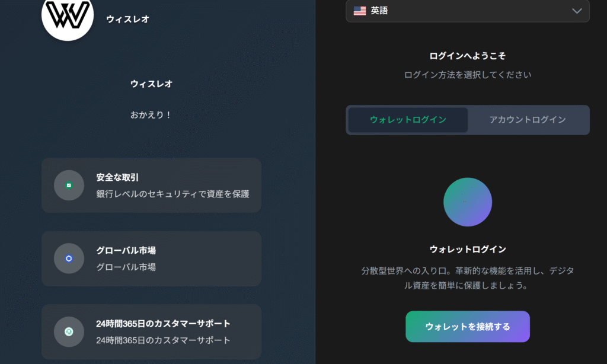Click the W logo in the header
The image size is (607, 364).
[68, 15]
